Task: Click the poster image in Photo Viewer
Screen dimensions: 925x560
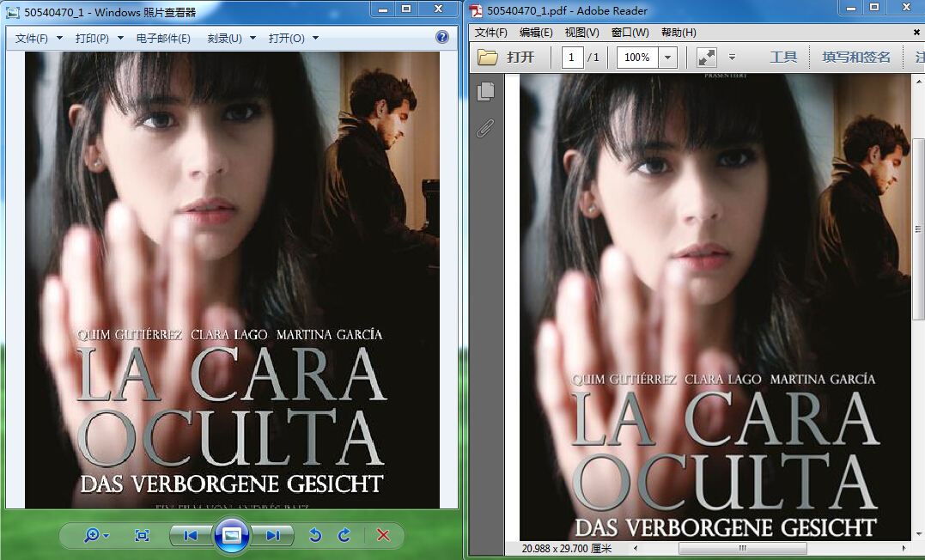Action: 232,280
